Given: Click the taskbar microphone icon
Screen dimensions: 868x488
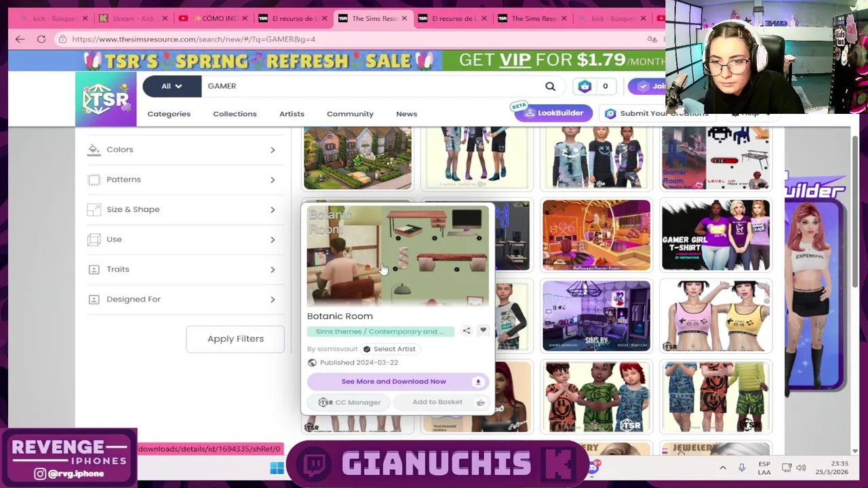Looking at the screenshot, I should point(742,468).
